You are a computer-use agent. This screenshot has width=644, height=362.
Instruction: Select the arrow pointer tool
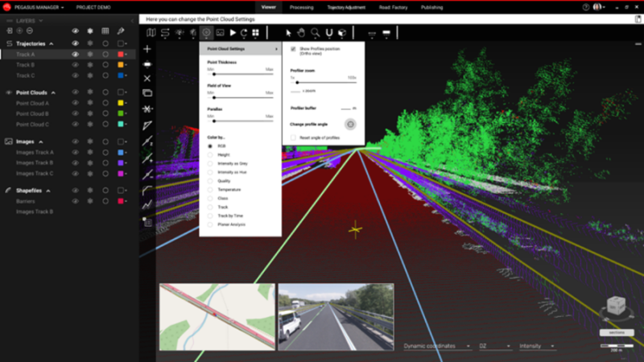coord(288,33)
